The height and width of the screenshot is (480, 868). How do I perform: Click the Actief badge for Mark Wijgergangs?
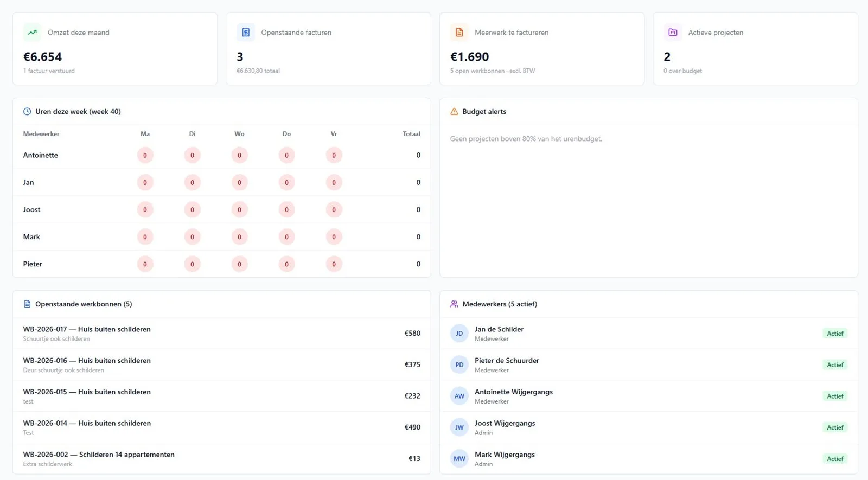tap(835, 459)
